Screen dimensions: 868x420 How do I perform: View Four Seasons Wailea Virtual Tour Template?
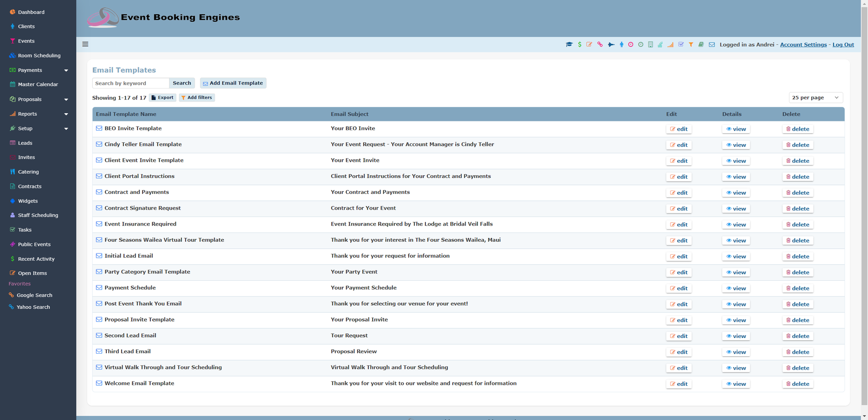[x=736, y=240]
